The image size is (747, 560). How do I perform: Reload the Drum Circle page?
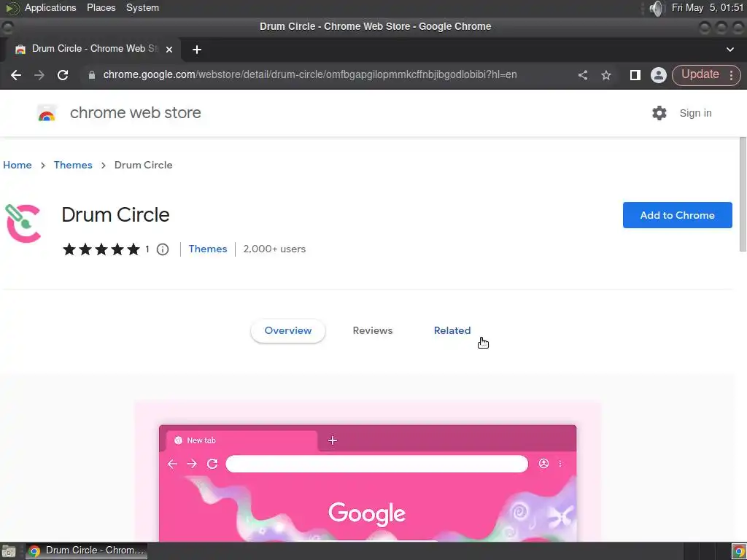pyautogui.click(x=63, y=75)
